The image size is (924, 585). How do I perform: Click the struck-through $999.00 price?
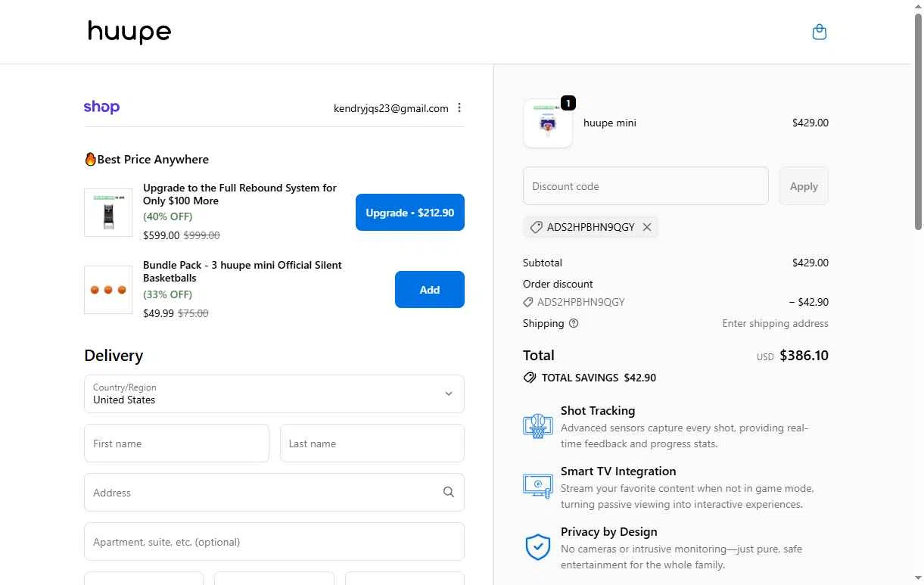(x=201, y=235)
